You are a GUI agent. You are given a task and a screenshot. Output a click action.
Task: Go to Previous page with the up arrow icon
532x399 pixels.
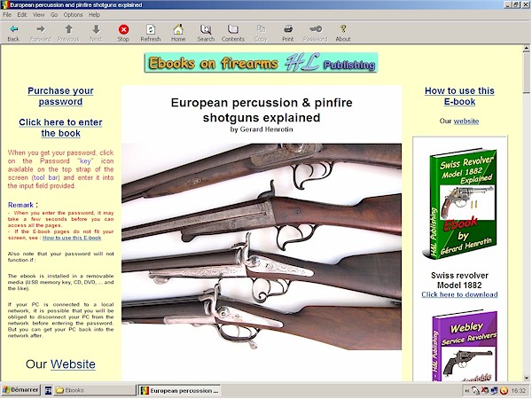click(x=68, y=29)
